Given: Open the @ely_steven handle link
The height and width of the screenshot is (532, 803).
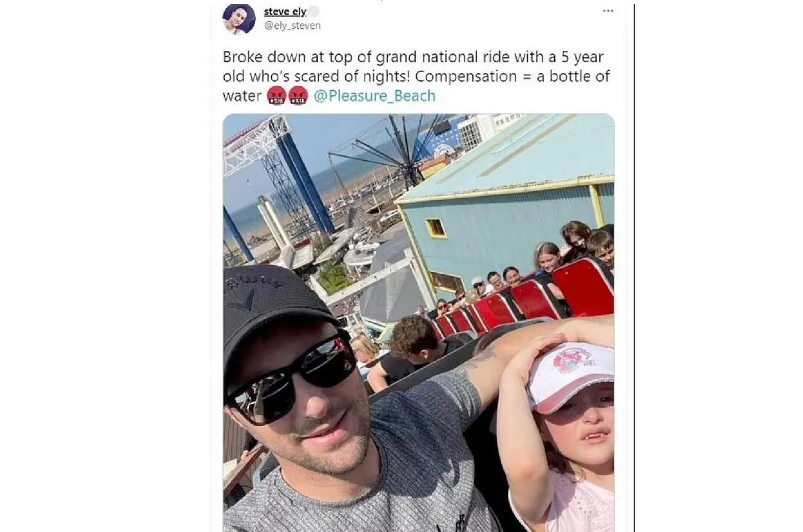Looking at the screenshot, I should click(x=292, y=25).
